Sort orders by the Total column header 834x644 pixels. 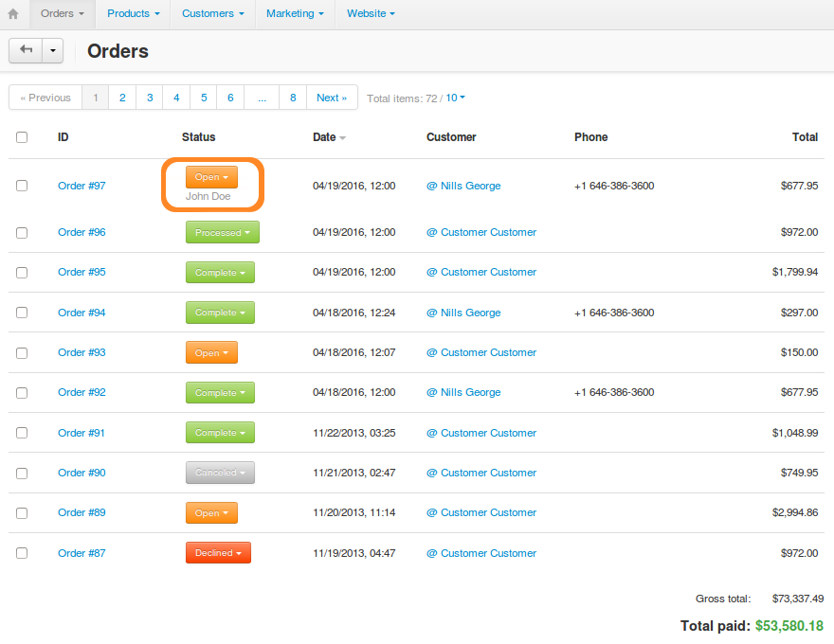[x=805, y=137]
